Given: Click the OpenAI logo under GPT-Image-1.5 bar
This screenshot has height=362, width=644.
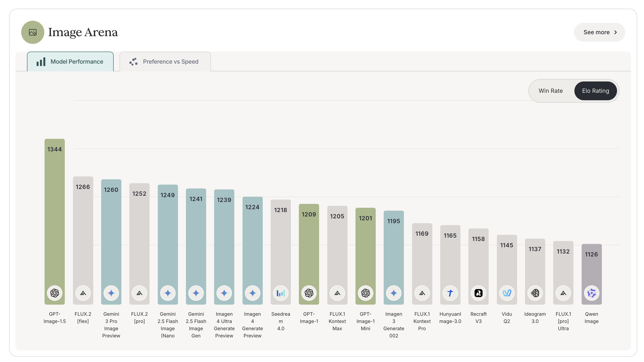Looking at the screenshot, I should pyautogui.click(x=54, y=293).
